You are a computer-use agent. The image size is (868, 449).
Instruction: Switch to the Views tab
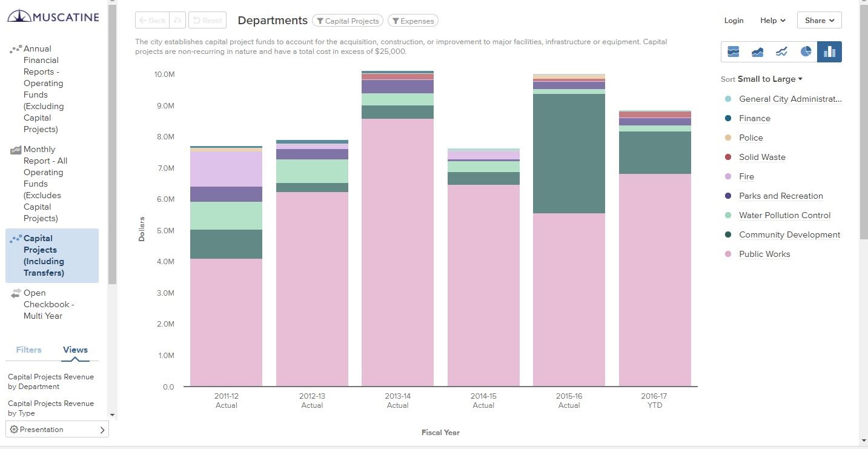pyautogui.click(x=75, y=350)
